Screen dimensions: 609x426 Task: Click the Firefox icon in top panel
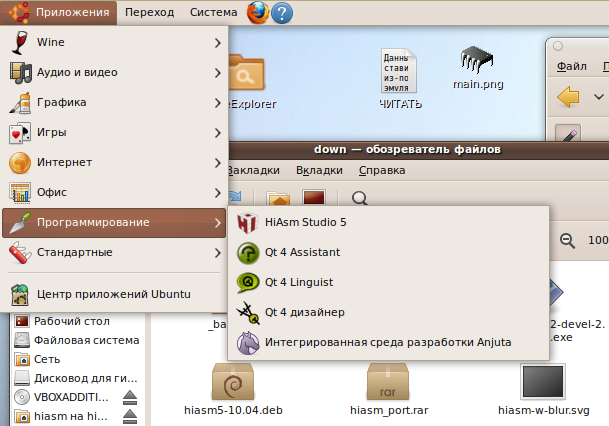tap(257, 13)
